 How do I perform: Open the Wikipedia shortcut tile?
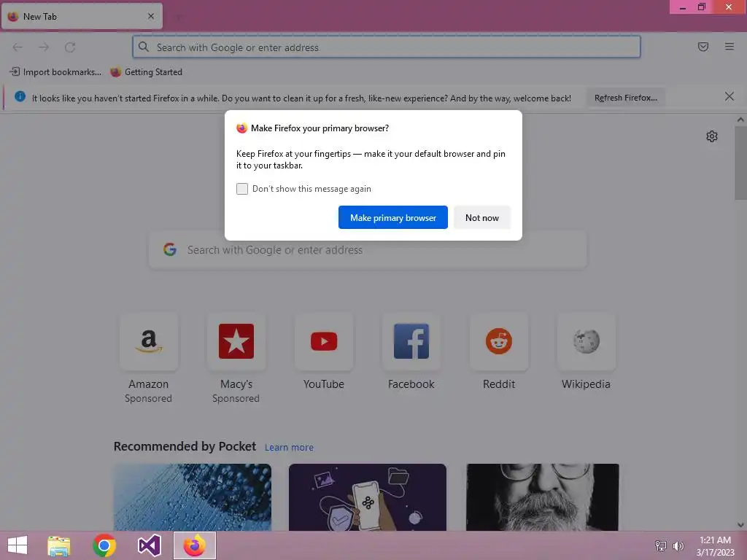pyautogui.click(x=586, y=341)
